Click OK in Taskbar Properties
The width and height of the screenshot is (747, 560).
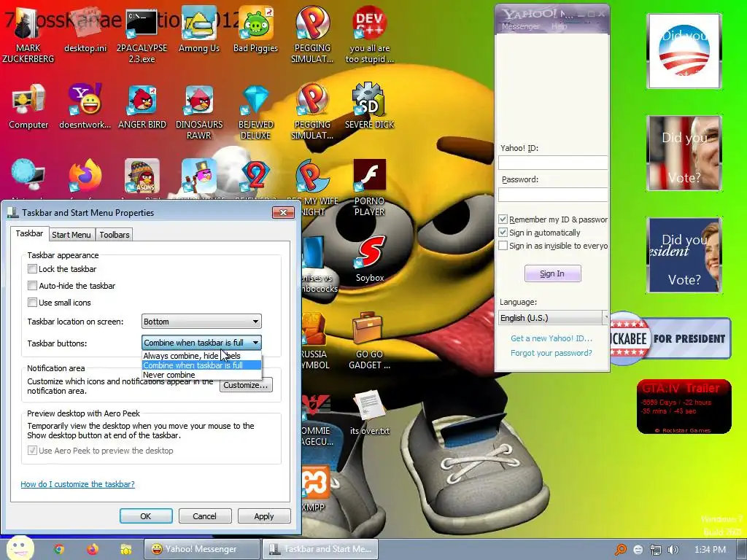pos(146,516)
